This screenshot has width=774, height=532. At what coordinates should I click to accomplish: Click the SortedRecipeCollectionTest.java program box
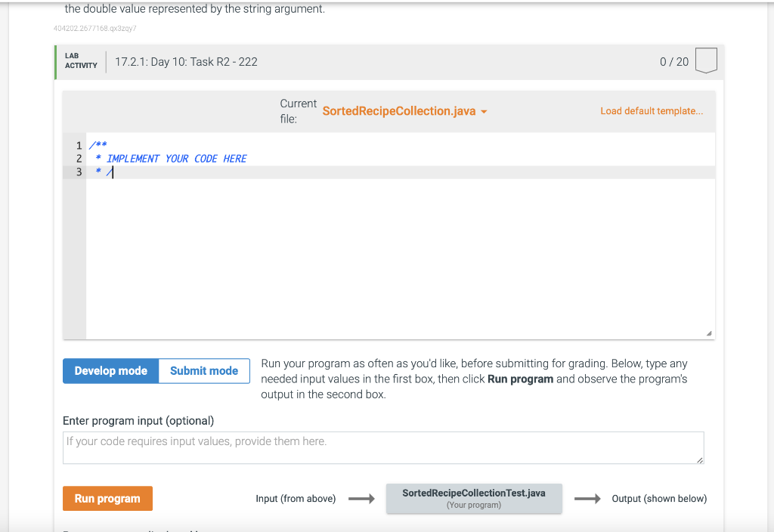[x=474, y=499]
